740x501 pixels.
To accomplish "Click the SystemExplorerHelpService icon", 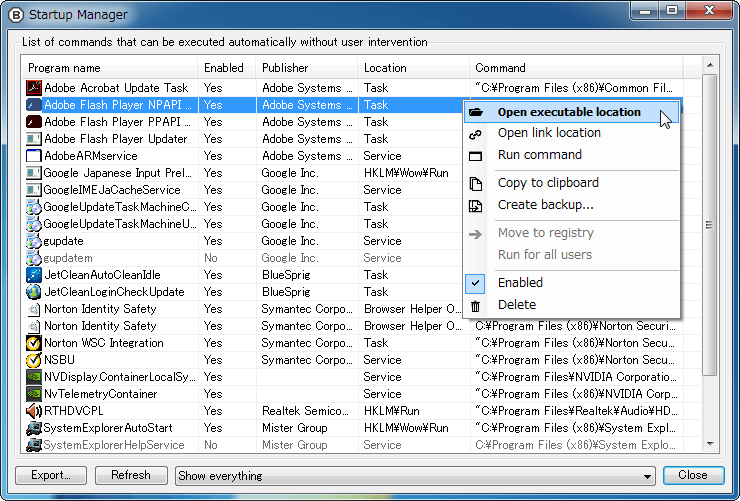I will click(x=34, y=445).
